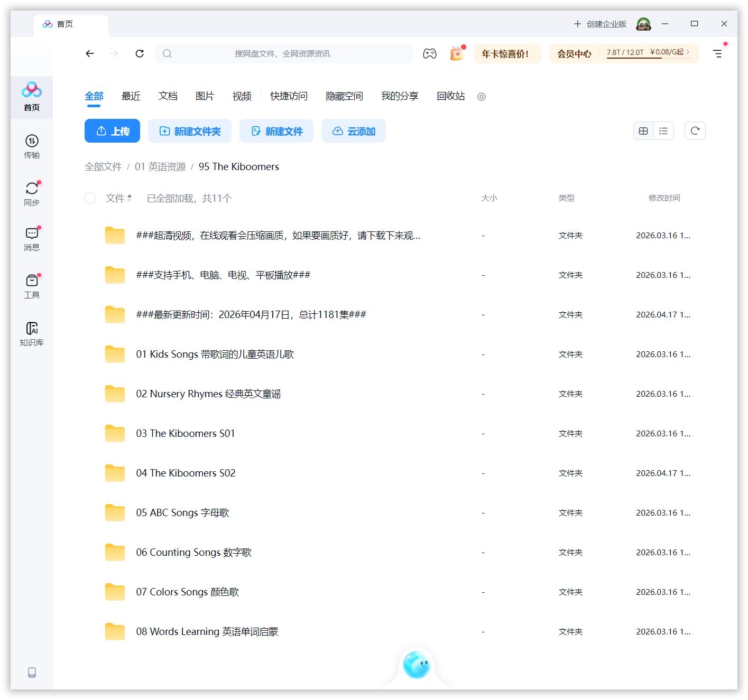The image size is (748, 700).
Task: Switch to list view layout
Action: pyautogui.click(x=663, y=130)
